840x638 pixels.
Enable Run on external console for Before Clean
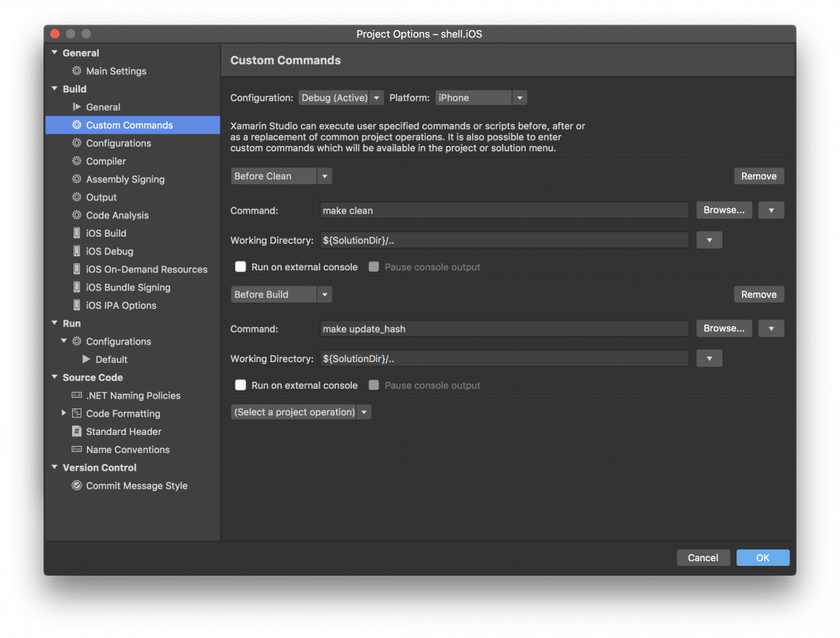pyautogui.click(x=240, y=267)
